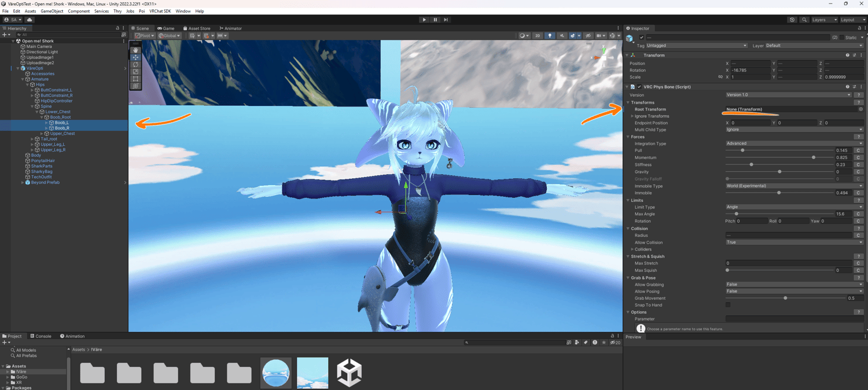This screenshot has height=390, width=868.
Task: Click the Project panel add plus button
Action: (x=5, y=343)
